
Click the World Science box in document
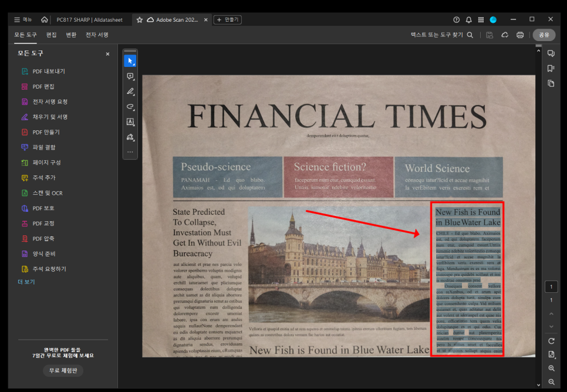coord(449,177)
